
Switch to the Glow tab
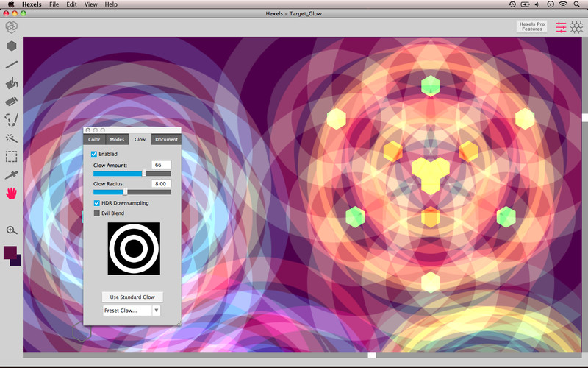(140, 139)
